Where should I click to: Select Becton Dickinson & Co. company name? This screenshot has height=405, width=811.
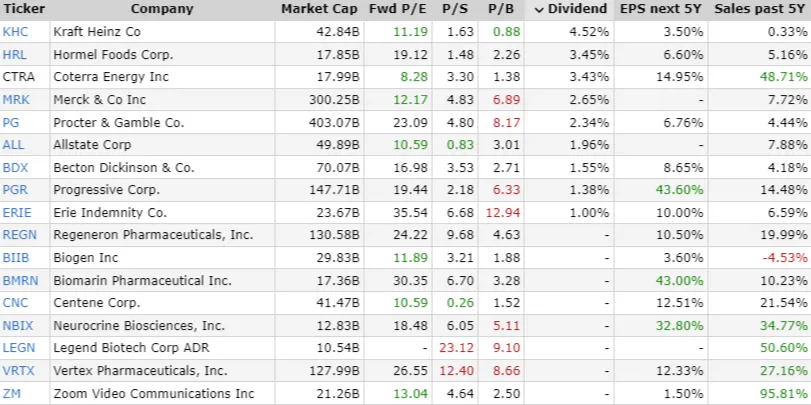(x=124, y=168)
